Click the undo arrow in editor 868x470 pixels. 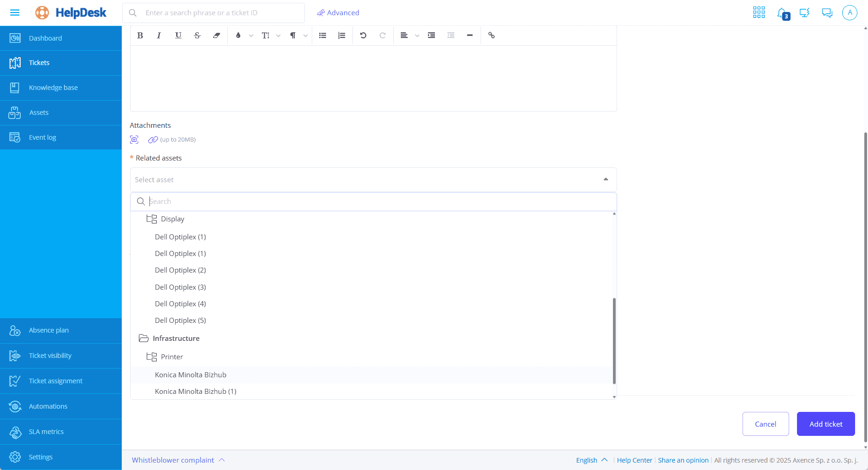tap(363, 36)
